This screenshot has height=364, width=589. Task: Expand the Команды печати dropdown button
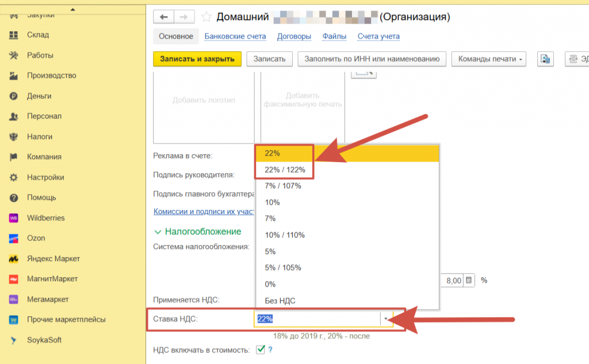488,59
